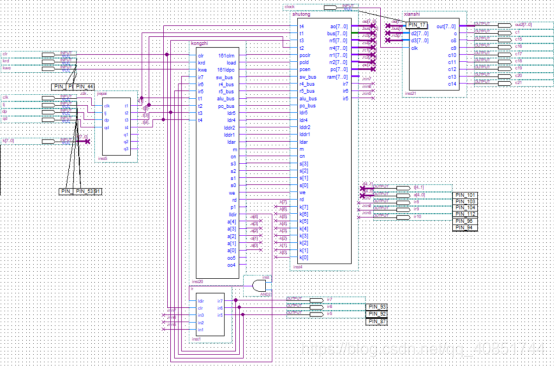Select the jiepai timing block
The width and height of the screenshot is (554, 367).
tap(116, 126)
